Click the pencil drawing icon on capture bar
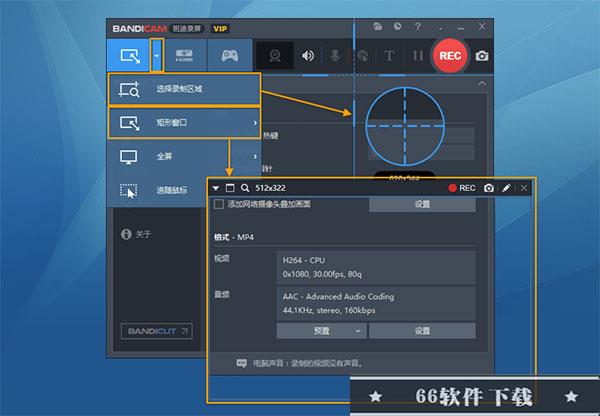600x416 pixels. (506, 188)
